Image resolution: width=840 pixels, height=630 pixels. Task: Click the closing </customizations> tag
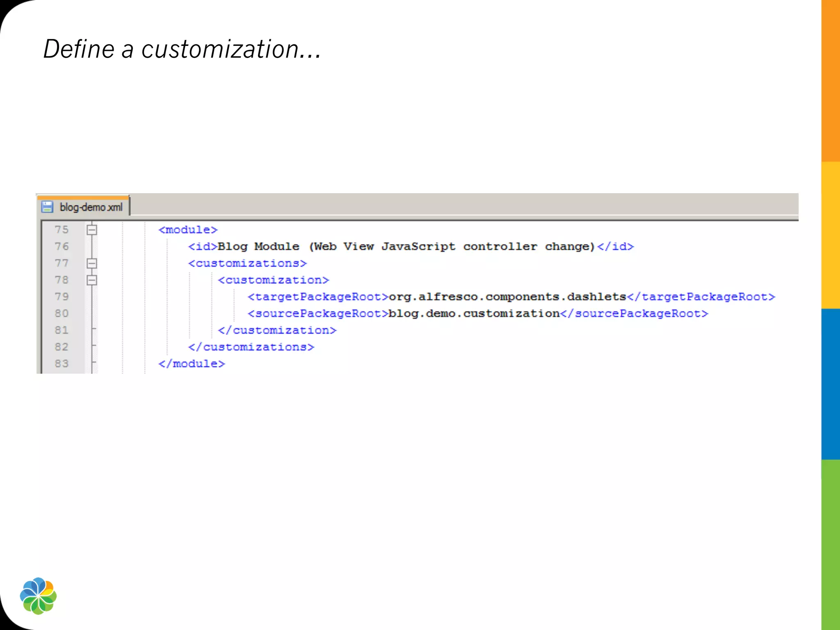coord(251,347)
